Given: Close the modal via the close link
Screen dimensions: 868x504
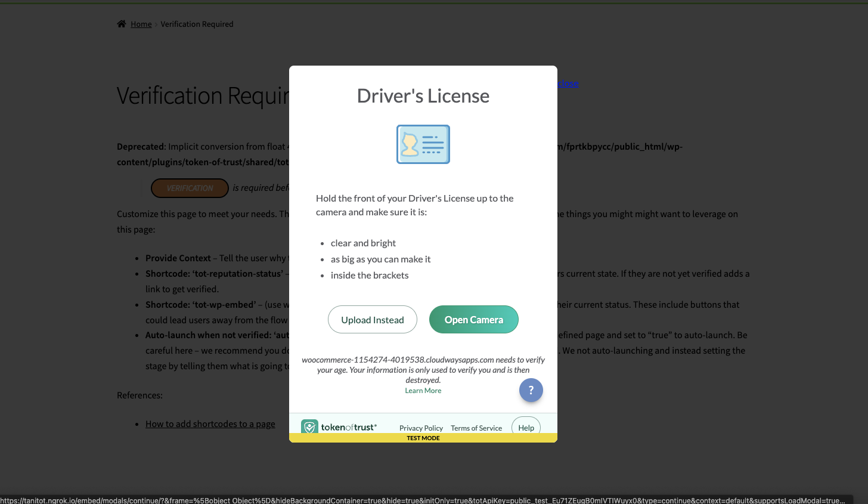Looking at the screenshot, I should (x=568, y=84).
